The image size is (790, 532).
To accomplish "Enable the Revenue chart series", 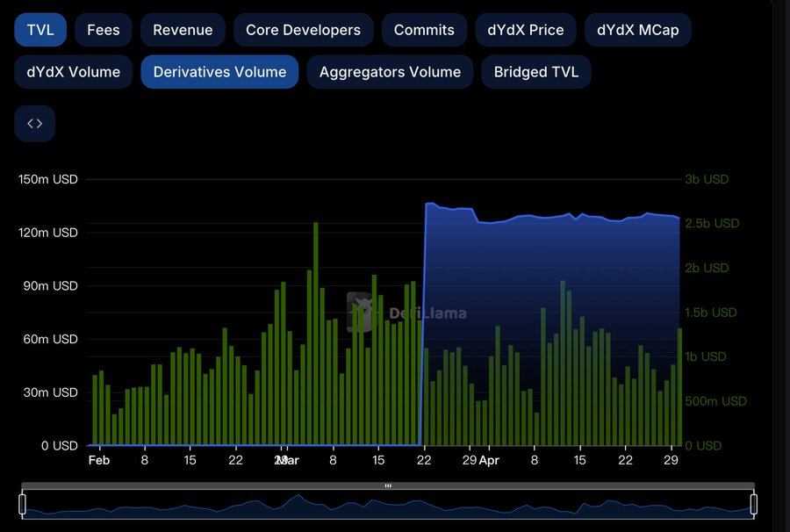I will tap(183, 30).
